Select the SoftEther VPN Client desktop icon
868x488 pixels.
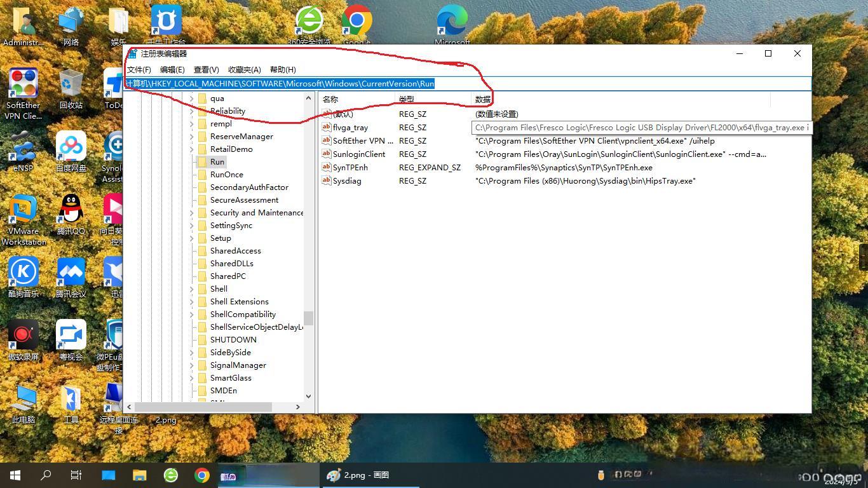(x=24, y=94)
